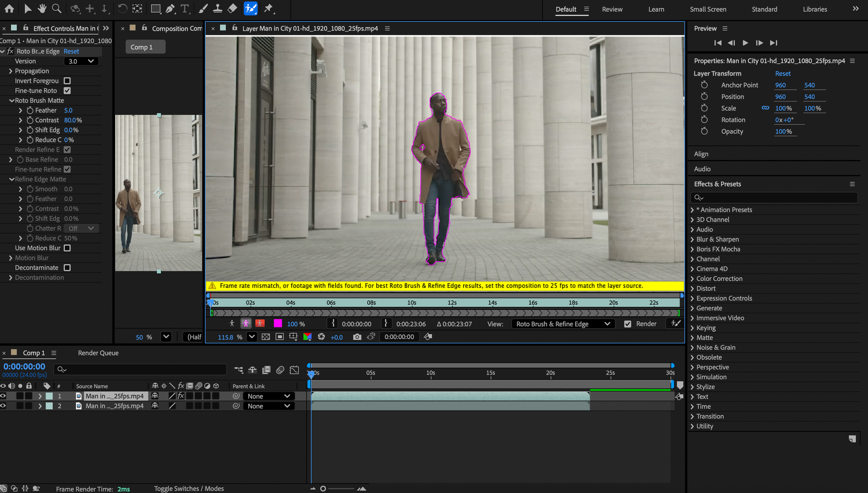Open the View mode dropdown
Viewport: 868px width, 493px height.
click(563, 324)
